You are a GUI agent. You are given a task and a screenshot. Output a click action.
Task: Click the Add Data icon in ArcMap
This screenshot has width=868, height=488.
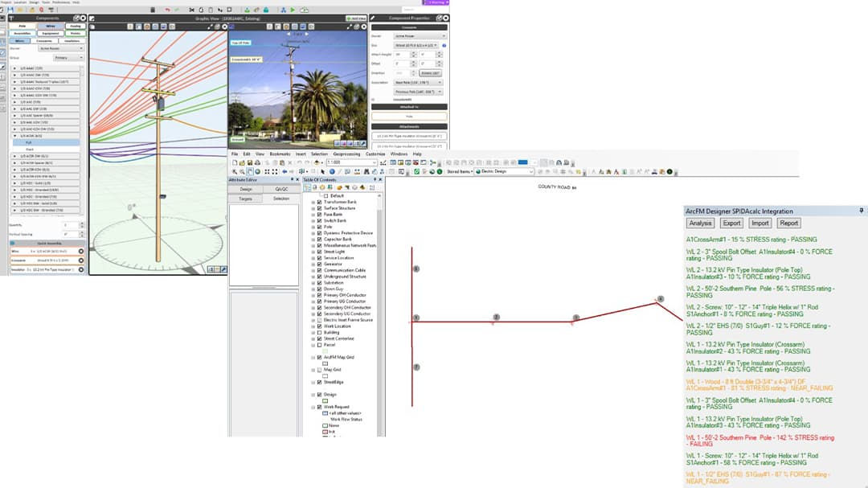click(x=316, y=163)
